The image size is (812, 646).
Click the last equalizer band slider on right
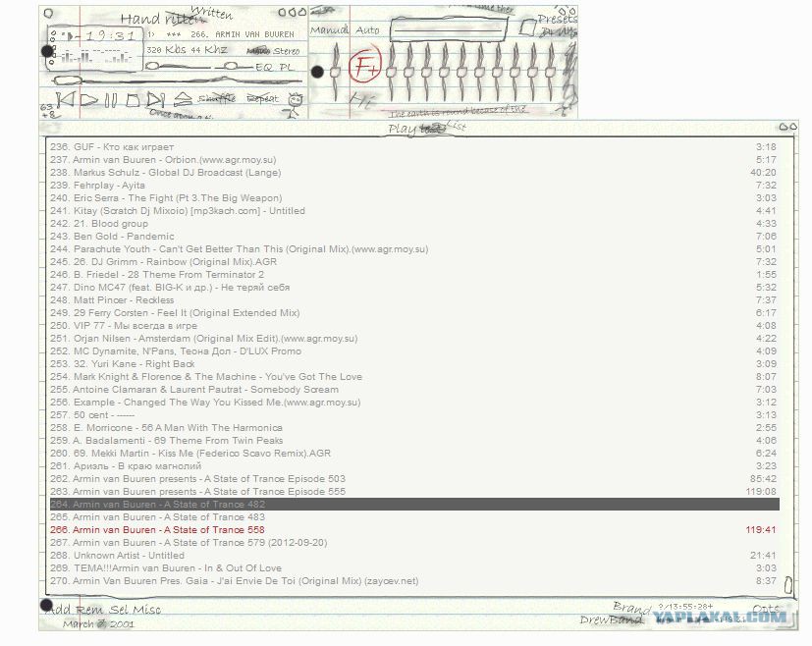click(x=551, y=73)
